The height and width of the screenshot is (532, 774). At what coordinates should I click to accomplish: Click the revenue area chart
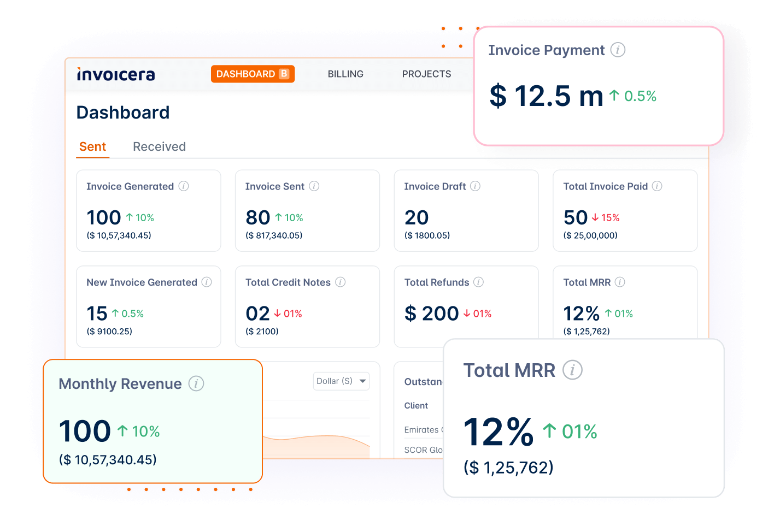pyautogui.click(x=316, y=446)
